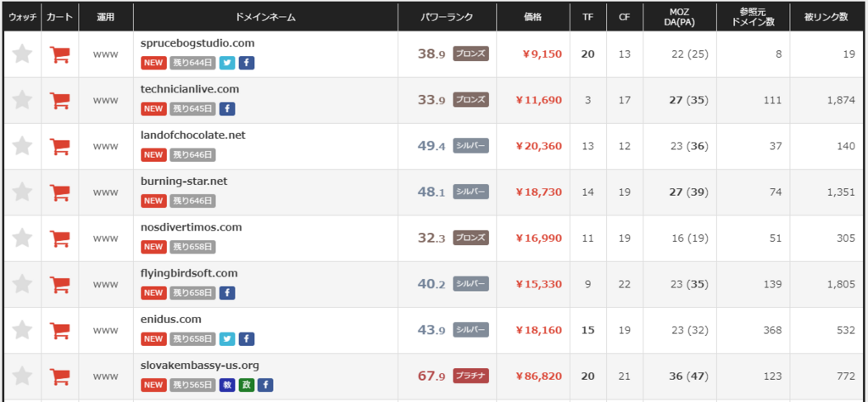Click the ドメインネーム column header
The image size is (868, 402).
[x=265, y=17]
